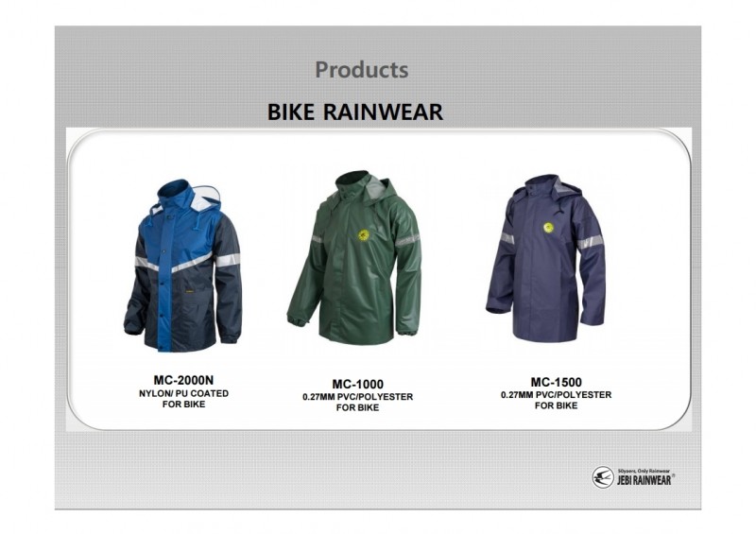
Task: Click FOR BIKE text under MC-2000N
Action: 183,405
